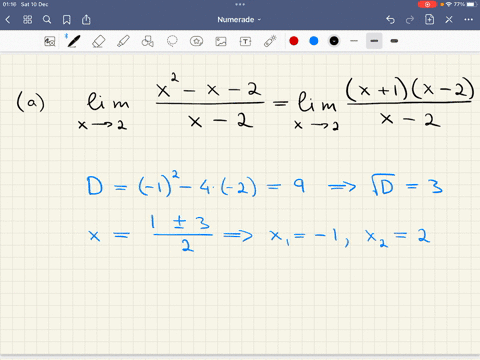The width and height of the screenshot is (480, 360).
Task: Add a new page
Action: [x=429, y=20]
